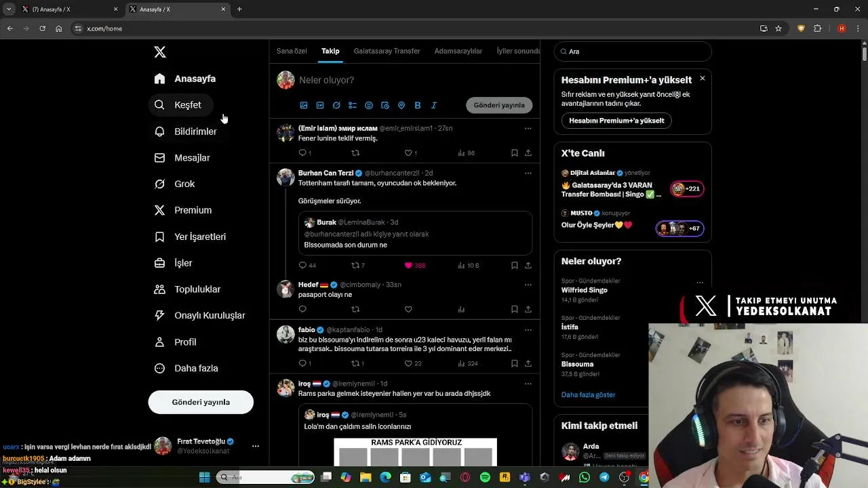Viewport: 868px width, 488px height.
Task: Open new browser tab
Action: pyautogui.click(x=239, y=9)
